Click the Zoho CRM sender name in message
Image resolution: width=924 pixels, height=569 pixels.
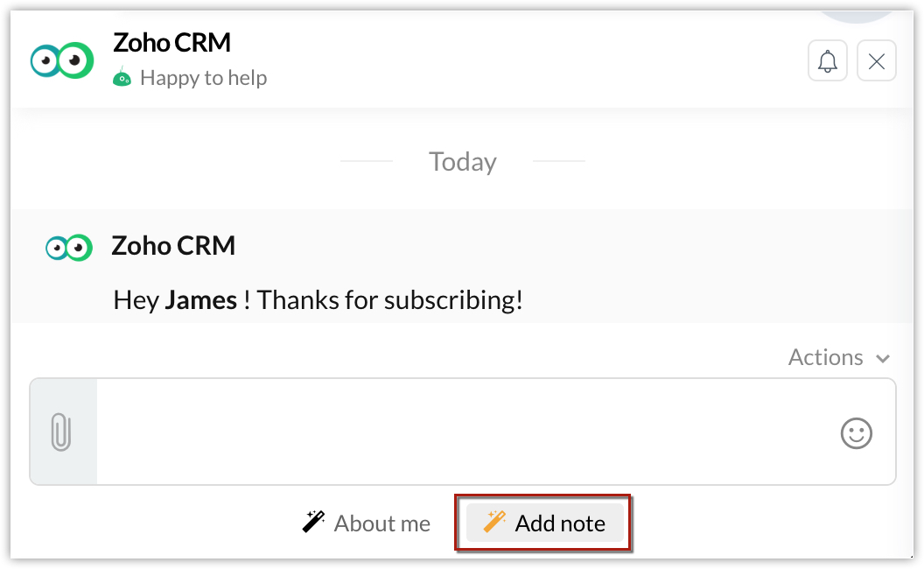pyautogui.click(x=173, y=246)
